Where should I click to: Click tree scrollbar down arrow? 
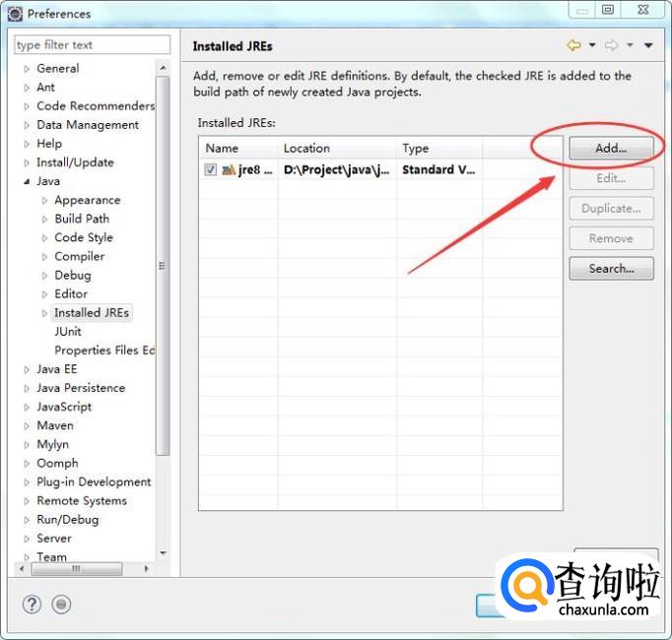(163, 553)
